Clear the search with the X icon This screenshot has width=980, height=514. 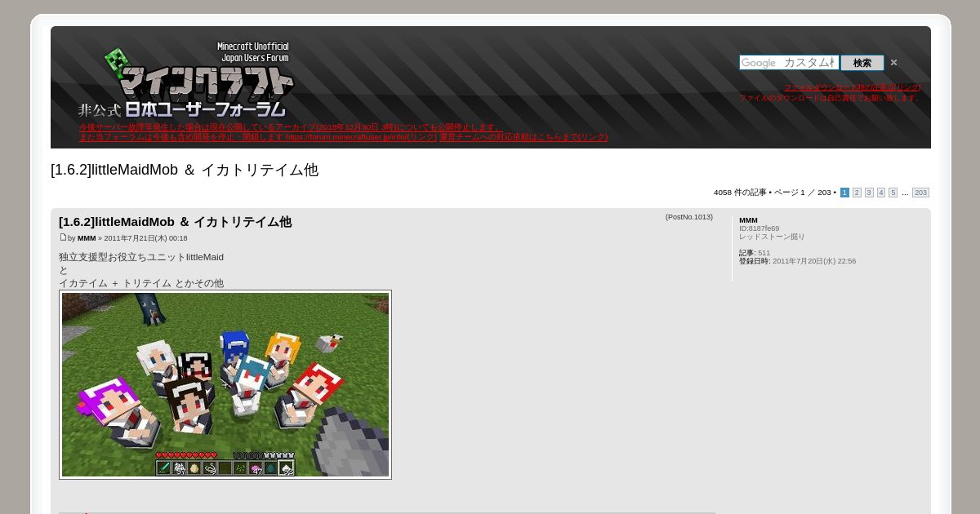pos(893,63)
